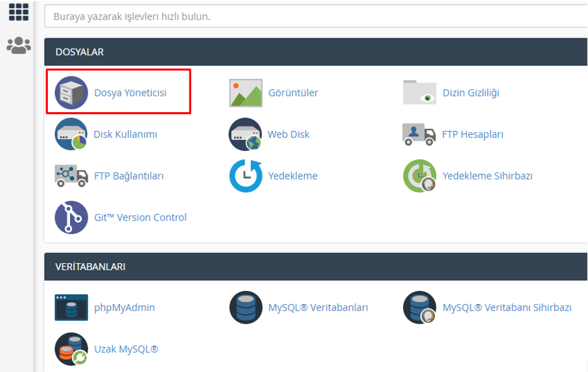Click the MySQL Veritabanı Sihirbazı icon
The image size is (588, 372).
tap(419, 307)
